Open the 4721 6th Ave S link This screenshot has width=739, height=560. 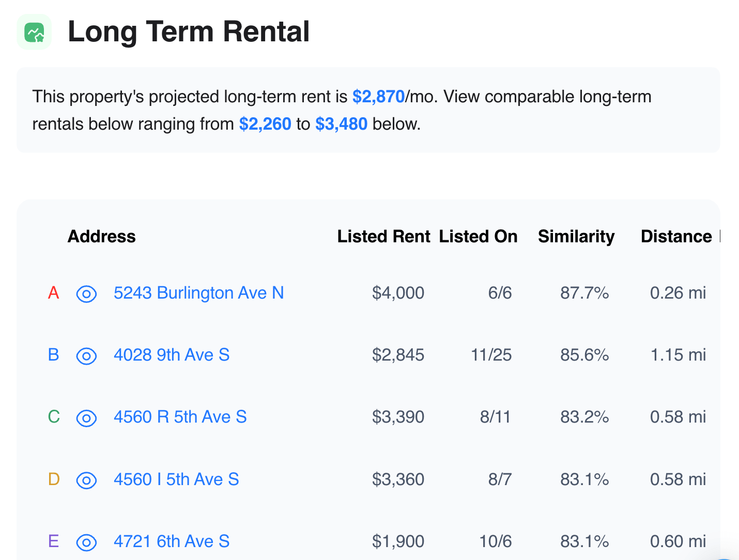171,541
